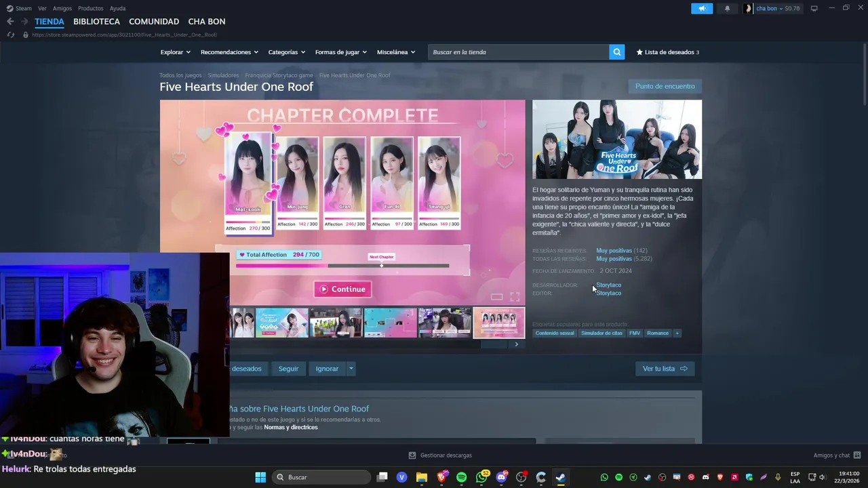Open the Steam menu
The width and height of the screenshot is (868, 488).
[20, 8]
